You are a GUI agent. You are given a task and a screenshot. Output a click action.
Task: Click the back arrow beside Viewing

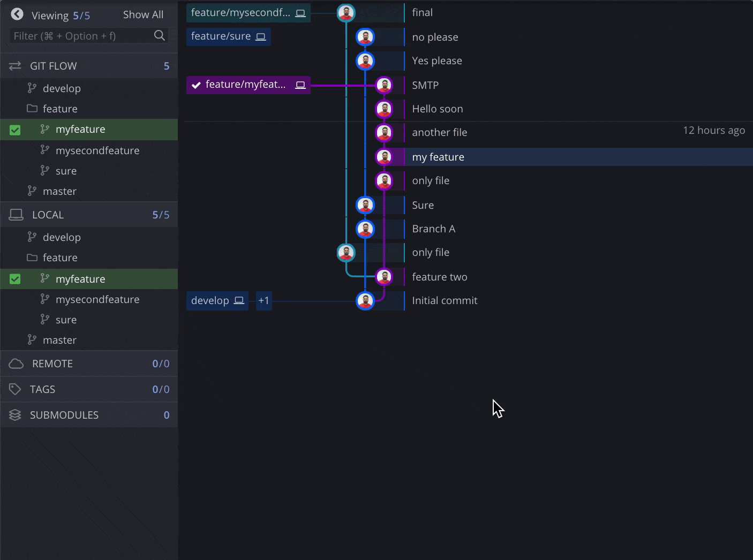[17, 14]
